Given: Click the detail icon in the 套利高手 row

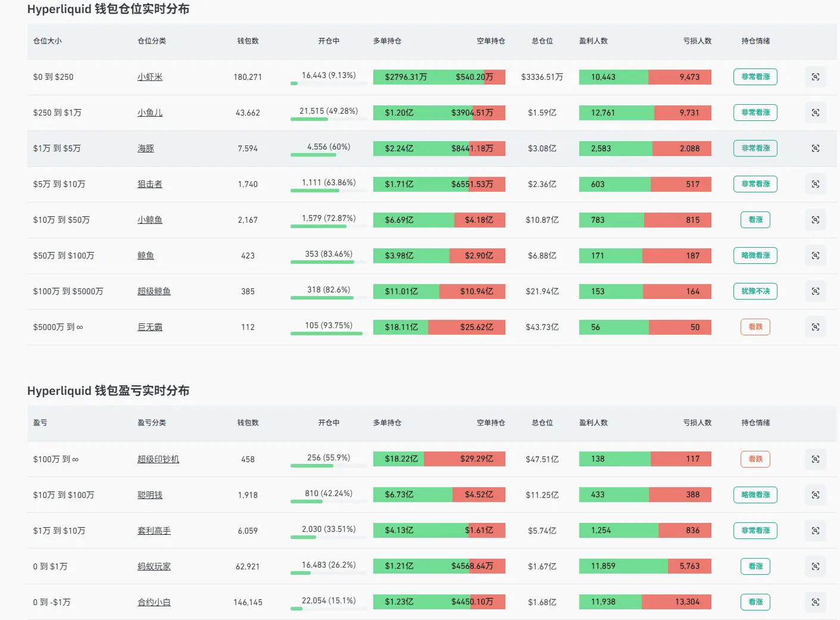Looking at the screenshot, I should 816,531.
